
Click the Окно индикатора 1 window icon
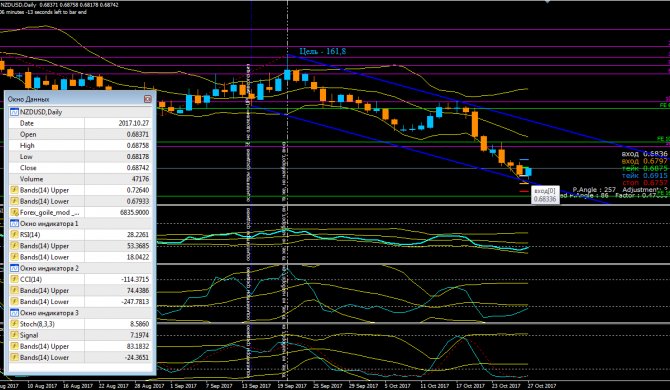click(x=14, y=223)
